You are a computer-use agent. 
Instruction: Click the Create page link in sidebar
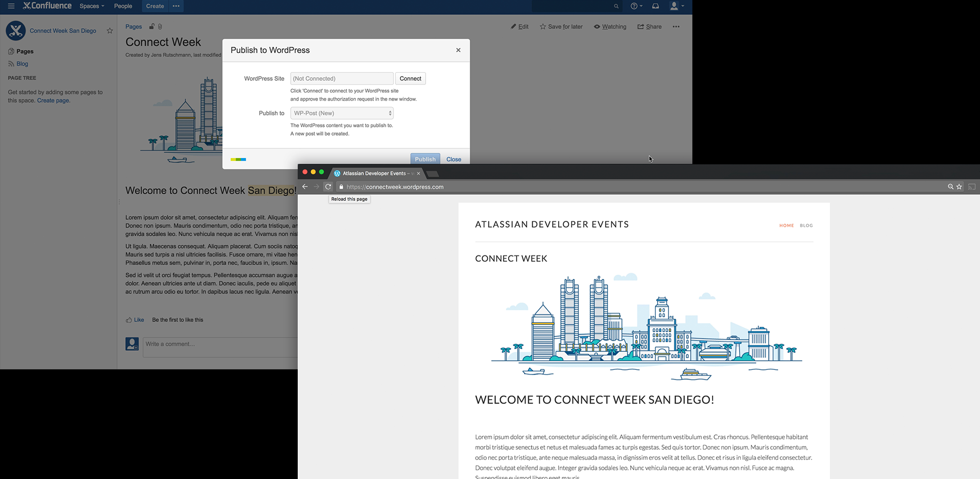click(x=53, y=101)
